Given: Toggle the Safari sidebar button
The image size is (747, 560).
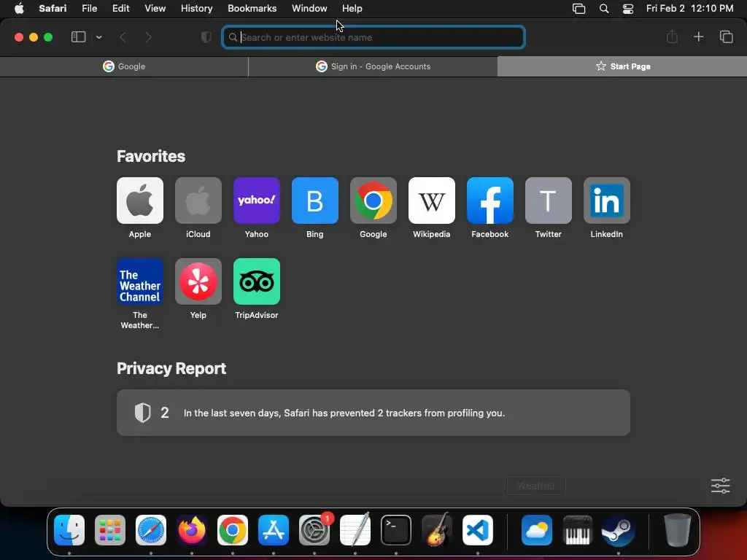Looking at the screenshot, I should pyautogui.click(x=78, y=37).
